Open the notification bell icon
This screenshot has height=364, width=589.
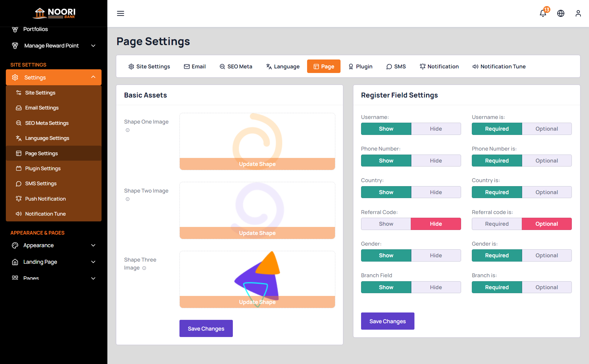pos(543,13)
